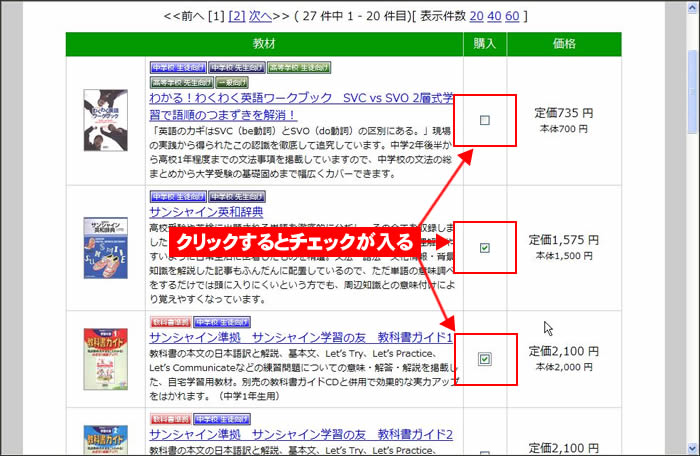Click the scrollbar up arrow

click(693, 8)
